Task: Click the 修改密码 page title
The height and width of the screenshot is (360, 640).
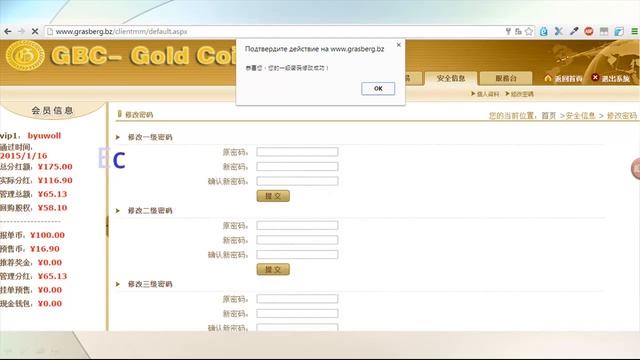Action: 139,115
